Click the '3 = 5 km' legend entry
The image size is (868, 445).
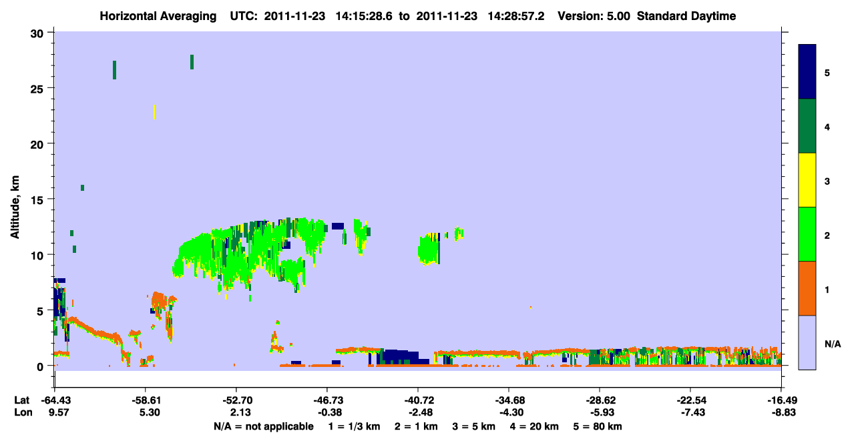474,426
